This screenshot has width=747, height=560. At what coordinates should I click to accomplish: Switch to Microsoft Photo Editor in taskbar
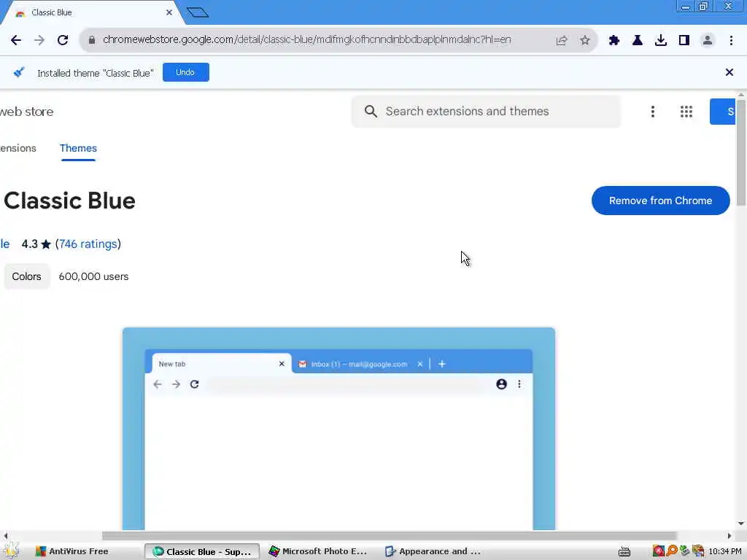[x=318, y=551]
